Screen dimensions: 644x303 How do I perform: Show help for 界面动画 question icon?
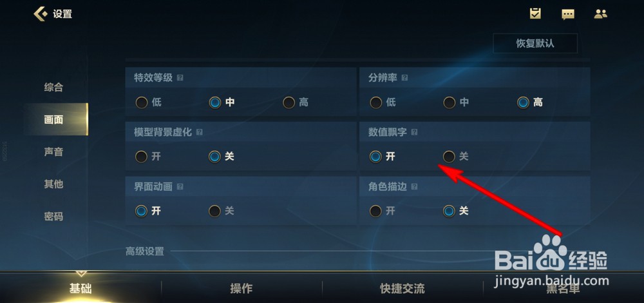coord(180,187)
